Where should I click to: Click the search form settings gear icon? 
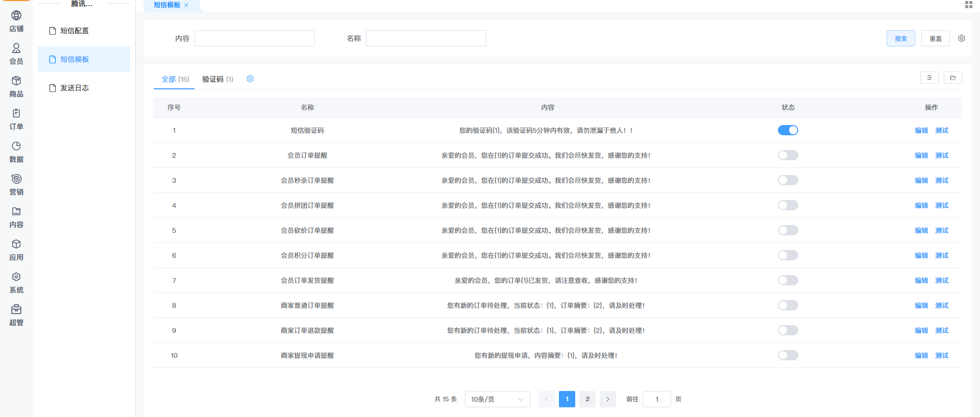[x=962, y=38]
